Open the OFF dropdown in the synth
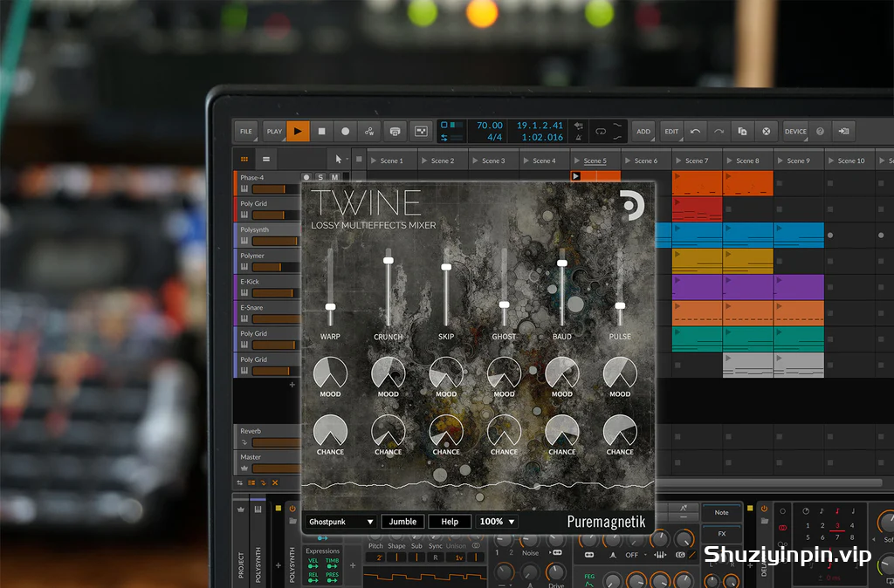The height and width of the screenshot is (588, 894). [635, 554]
